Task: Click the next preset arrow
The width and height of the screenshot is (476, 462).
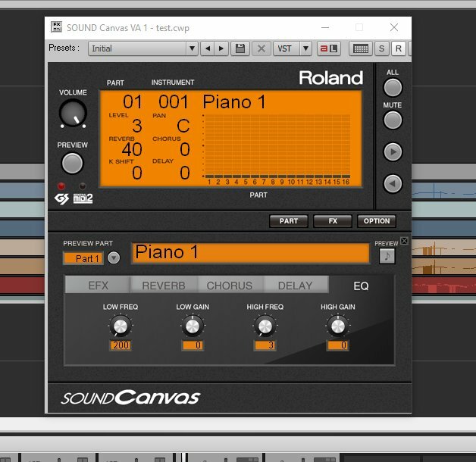Action: pos(221,48)
